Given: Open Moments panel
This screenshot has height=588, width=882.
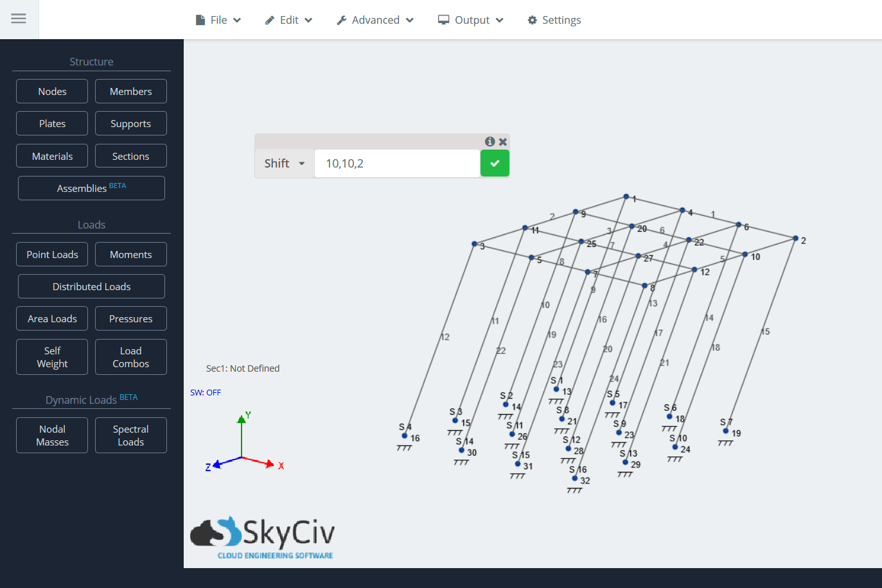Looking at the screenshot, I should tap(131, 254).
